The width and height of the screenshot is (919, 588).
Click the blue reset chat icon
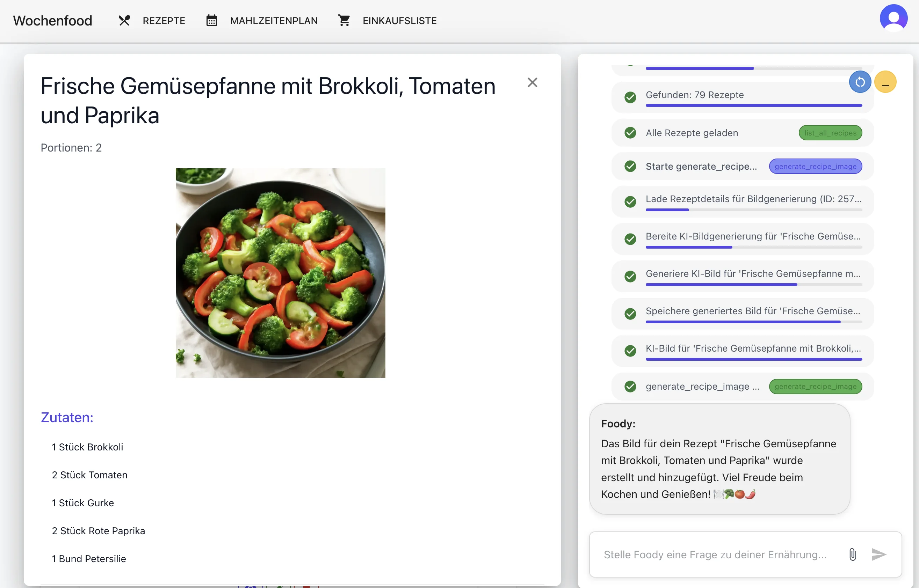point(860,82)
